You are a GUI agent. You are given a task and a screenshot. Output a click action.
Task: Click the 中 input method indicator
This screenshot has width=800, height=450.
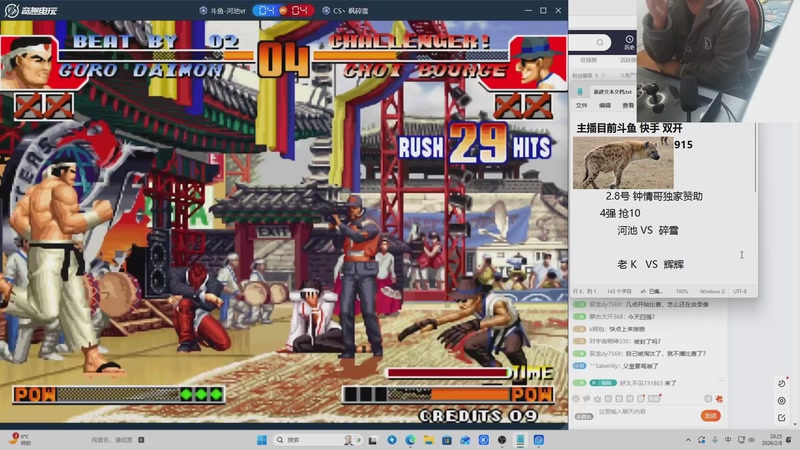click(728, 440)
